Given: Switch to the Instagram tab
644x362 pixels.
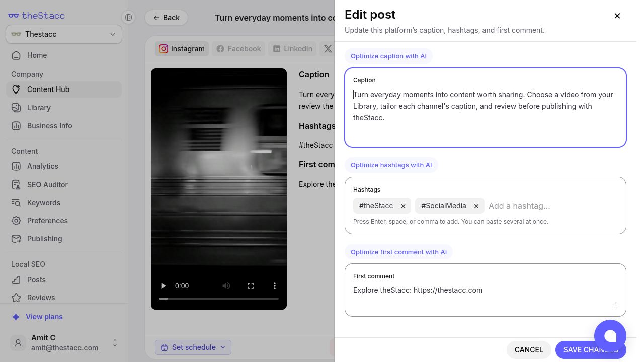Looking at the screenshot, I should (x=182, y=49).
